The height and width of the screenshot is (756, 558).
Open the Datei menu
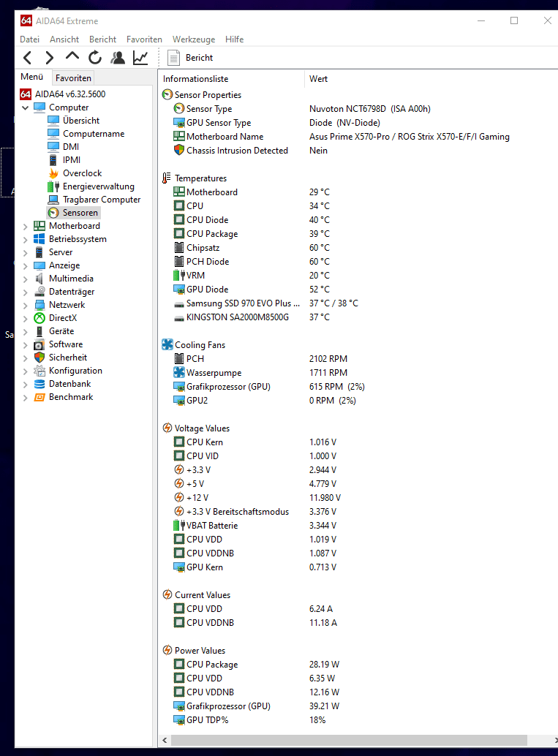coord(29,39)
